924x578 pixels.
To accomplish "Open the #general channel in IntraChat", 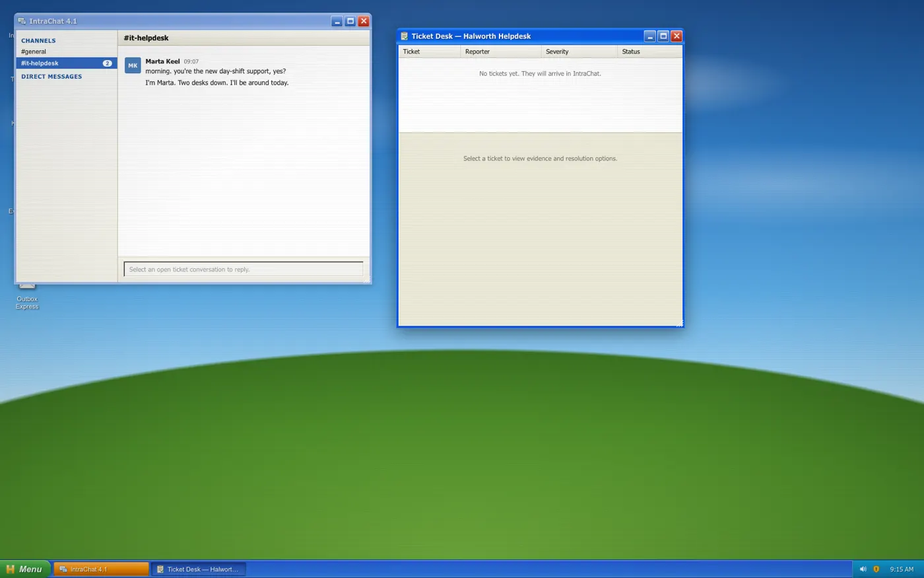I will coord(34,52).
